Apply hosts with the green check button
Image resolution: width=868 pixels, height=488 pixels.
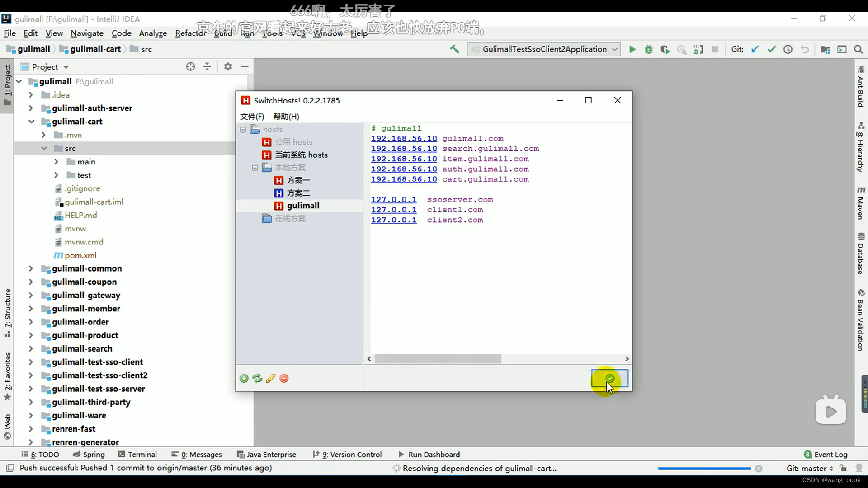point(610,378)
